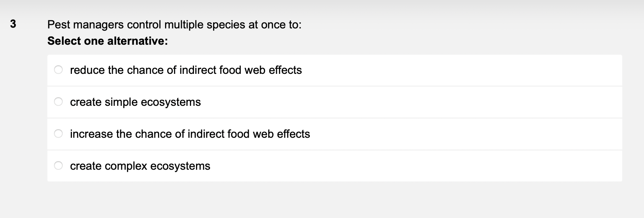Click the 'create simple ecosystems' answer text
This screenshot has width=644, height=218.
point(135,102)
